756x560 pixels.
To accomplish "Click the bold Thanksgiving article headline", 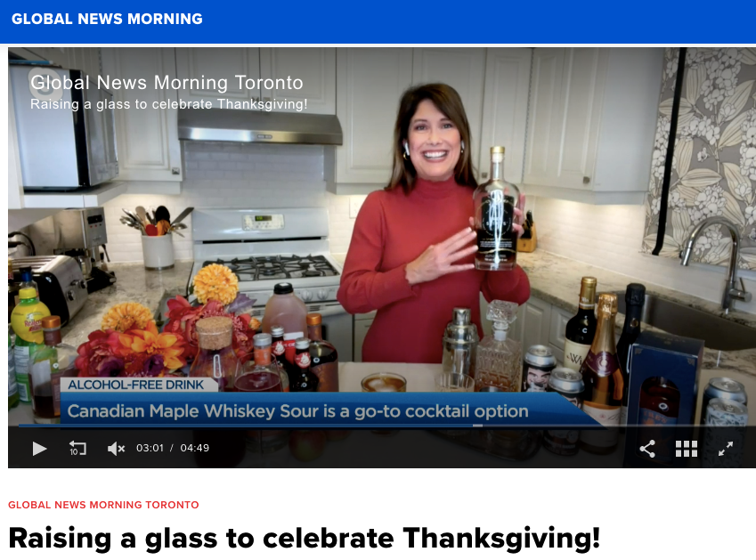I will coord(305,539).
